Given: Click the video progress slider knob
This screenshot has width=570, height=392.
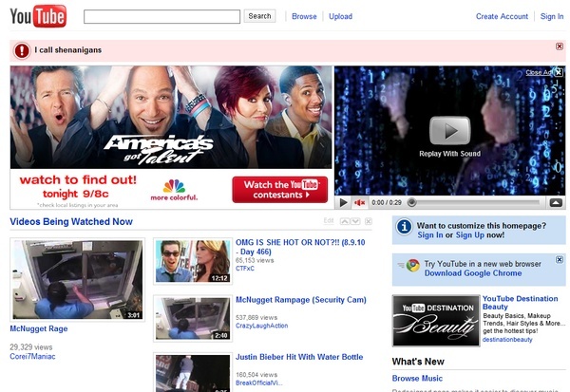Looking at the screenshot, I should click(411, 203).
